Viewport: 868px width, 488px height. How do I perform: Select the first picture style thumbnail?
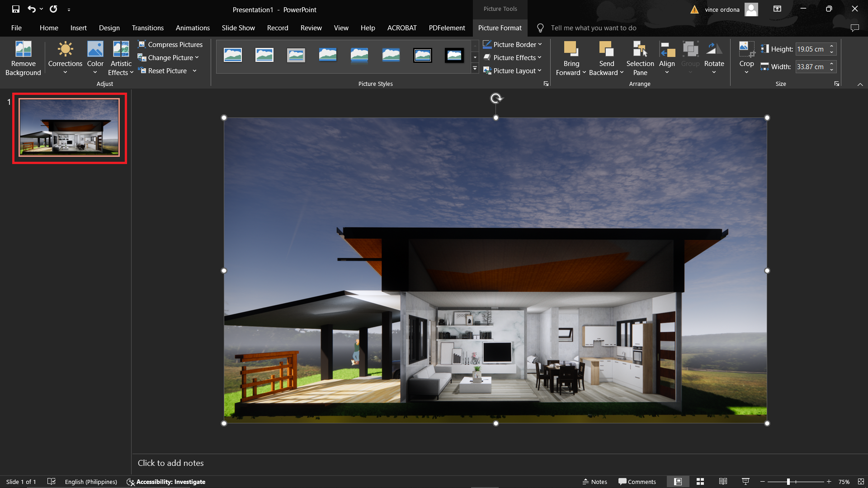pyautogui.click(x=233, y=55)
